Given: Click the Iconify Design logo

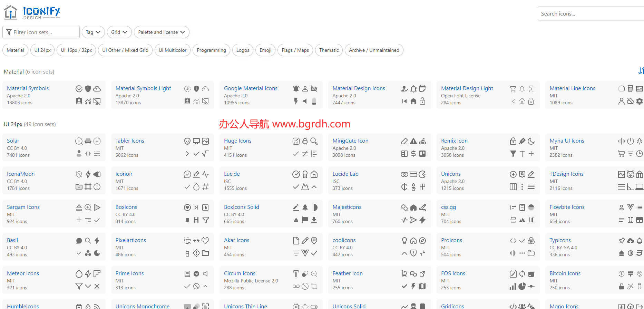Looking at the screenshot, I should [32, 13].
